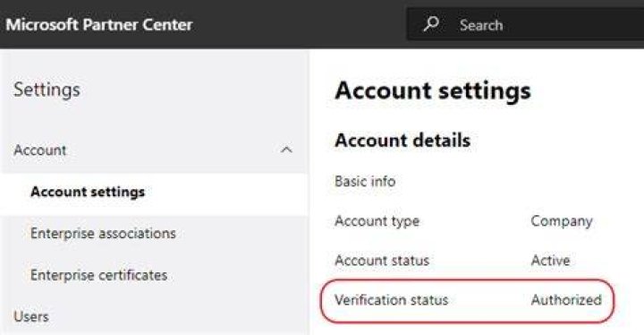Click the magnifier search icon
644x335 pixels.
431,24
